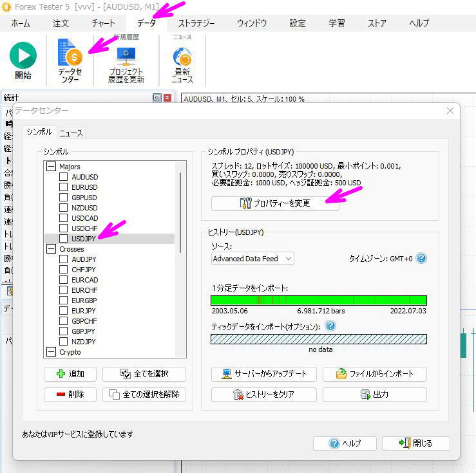Click Change Properties (プロパティーを変更) button
The width and height of the screenshot is (476, 473).
pos(275,203)
